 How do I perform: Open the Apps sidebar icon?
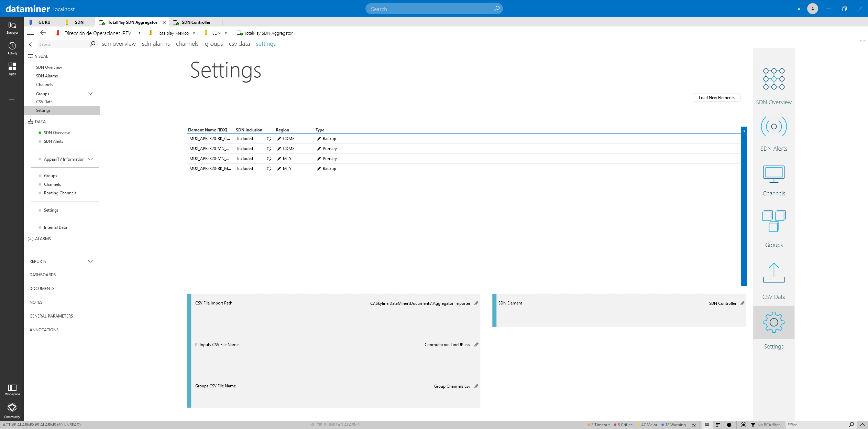click(12, 69)
